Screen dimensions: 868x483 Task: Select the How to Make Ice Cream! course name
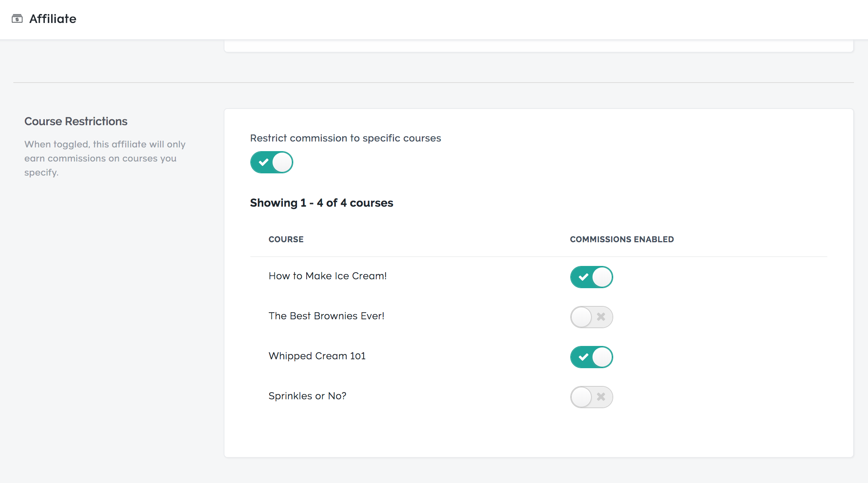pyautogui.click(x=328, y=276)
